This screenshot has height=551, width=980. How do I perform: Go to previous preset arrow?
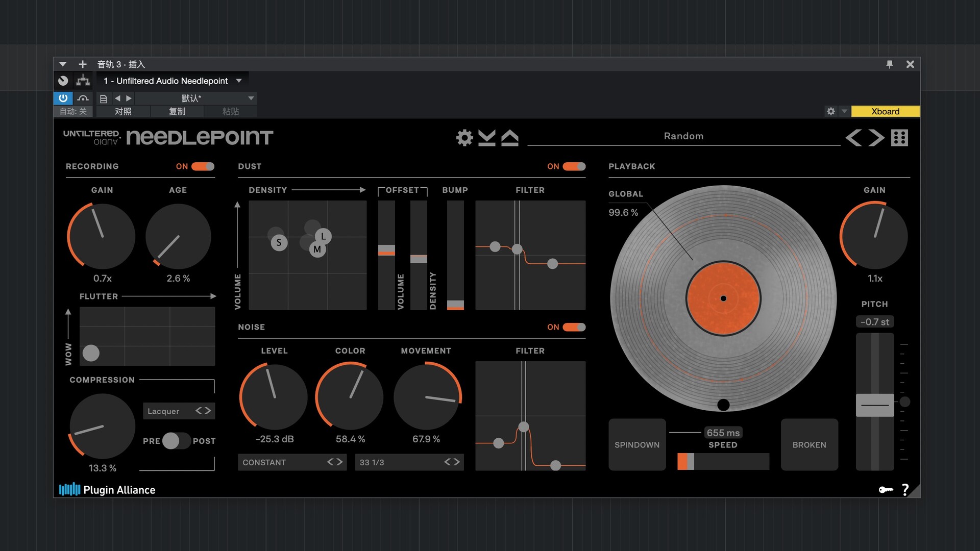(853, 138)
